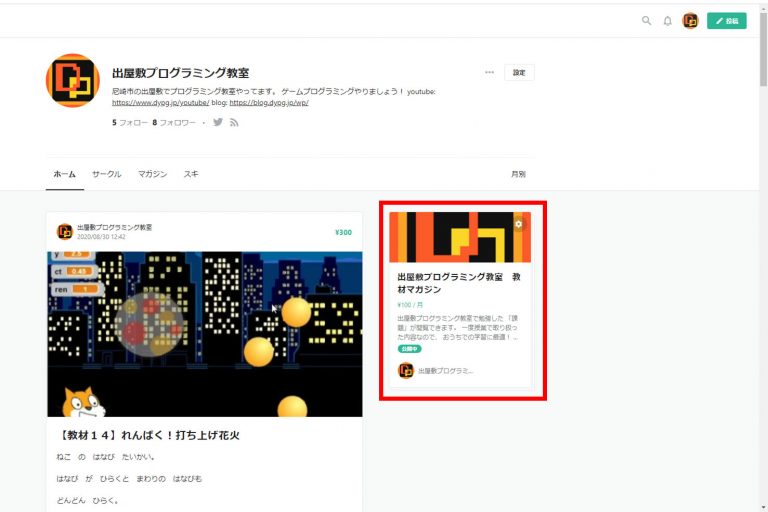Click the scrollbar down arrow

764,508
